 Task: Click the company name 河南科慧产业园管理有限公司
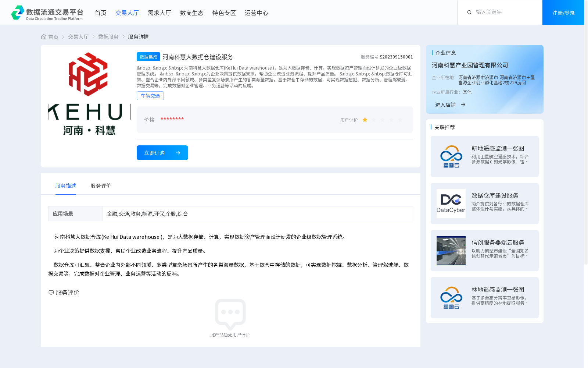pos(470,65)
